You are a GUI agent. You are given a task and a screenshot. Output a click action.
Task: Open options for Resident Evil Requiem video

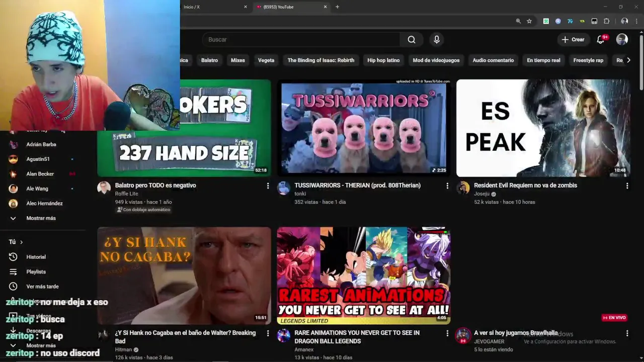pos(627,186)
